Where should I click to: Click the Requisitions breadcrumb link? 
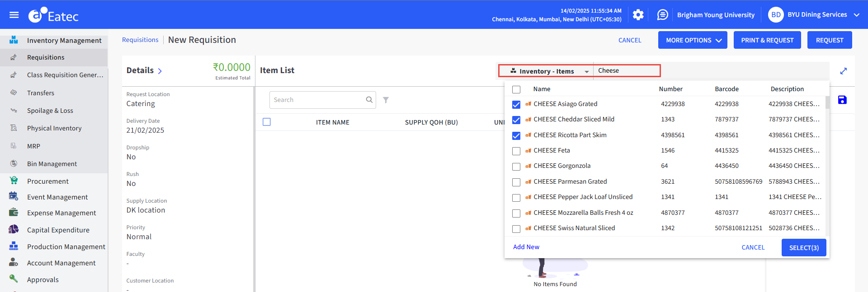pyautogui.click(x=140, y=40)
